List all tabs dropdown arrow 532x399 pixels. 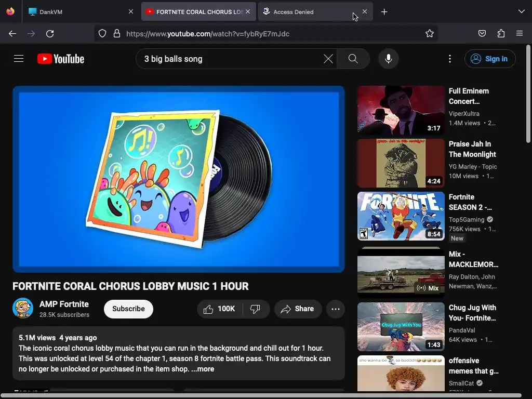click(x=522, y=12)
